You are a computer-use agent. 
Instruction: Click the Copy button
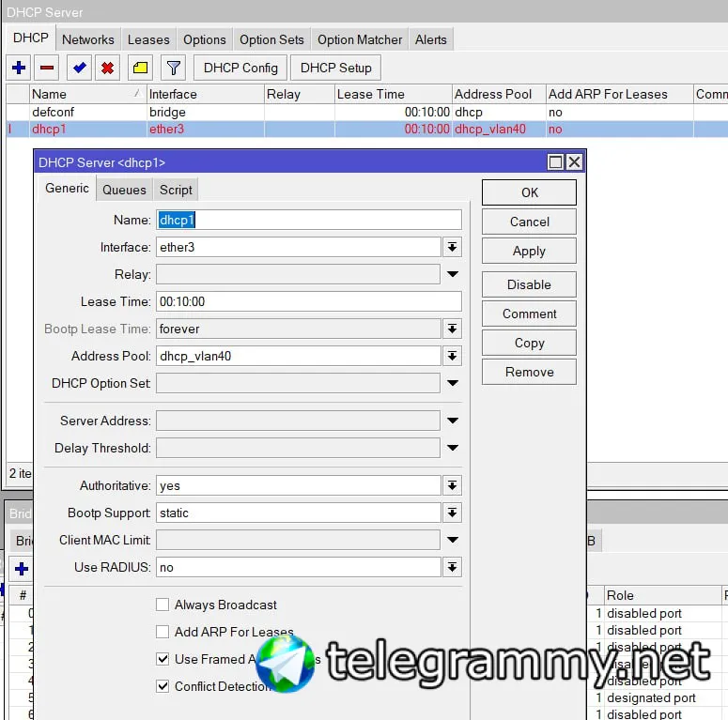pyautogui.click(x=529, y=343)
